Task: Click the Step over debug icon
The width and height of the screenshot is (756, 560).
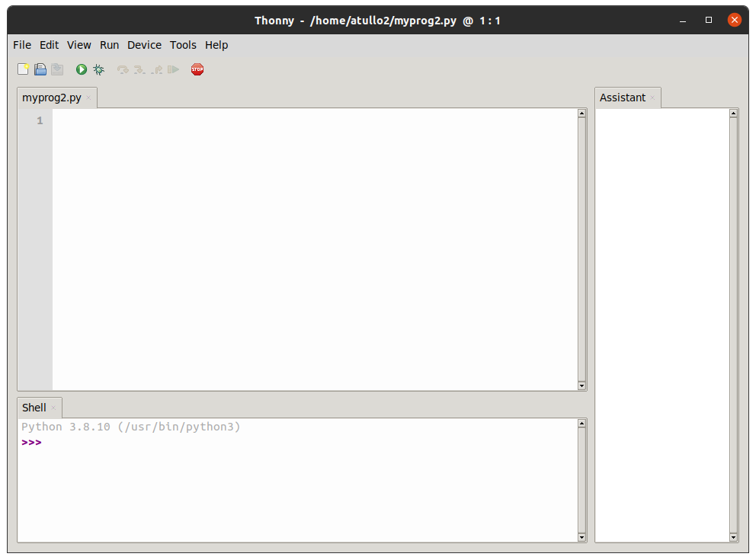Action: pyautogui.click(x=123, y=69)
